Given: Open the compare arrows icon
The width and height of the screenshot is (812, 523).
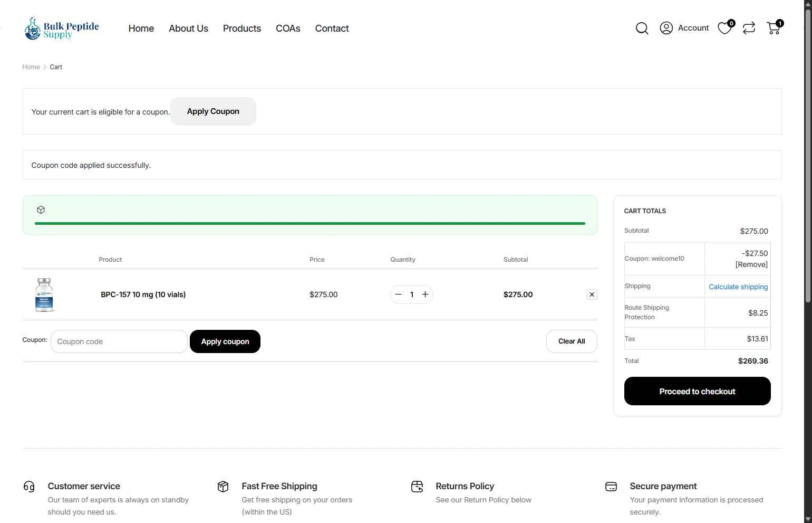Looking at the screenshot, I should [749, 28].
